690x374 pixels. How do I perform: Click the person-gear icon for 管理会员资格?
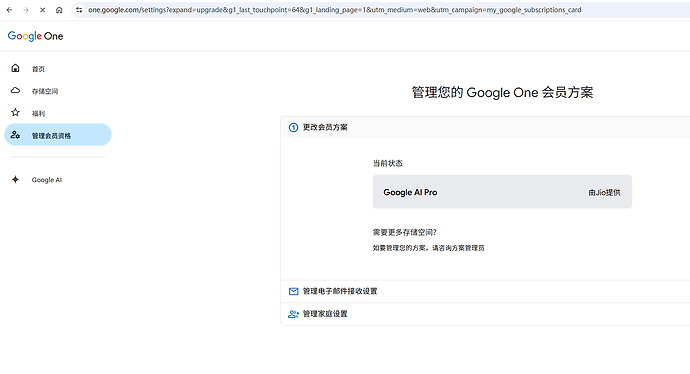[x=15, y=135]
